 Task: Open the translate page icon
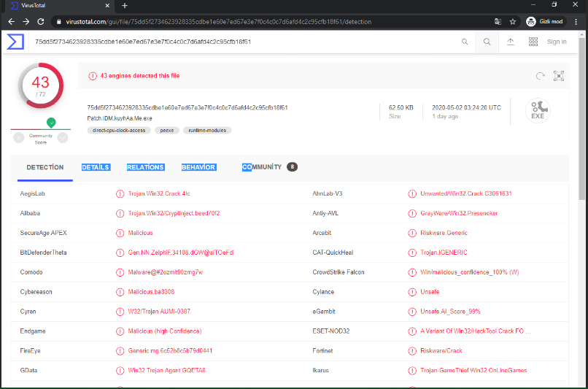click(x=498, y=22)
